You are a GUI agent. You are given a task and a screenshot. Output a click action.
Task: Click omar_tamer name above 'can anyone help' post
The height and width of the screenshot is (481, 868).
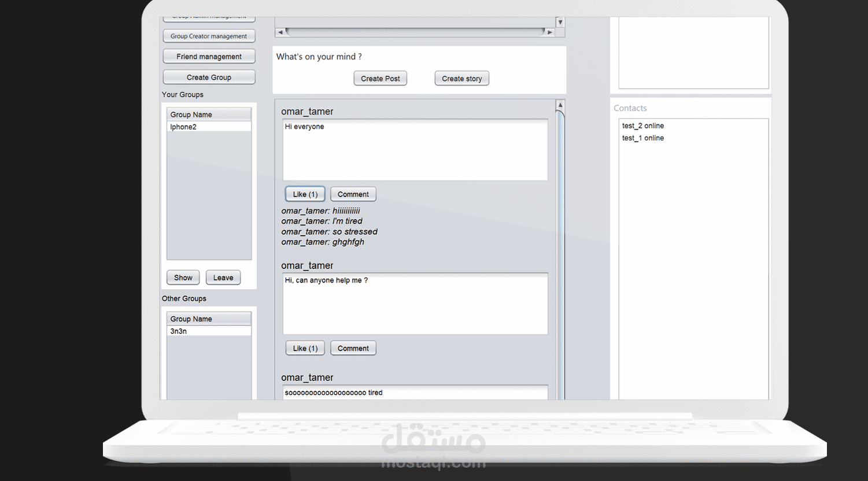tap(307, 265)
